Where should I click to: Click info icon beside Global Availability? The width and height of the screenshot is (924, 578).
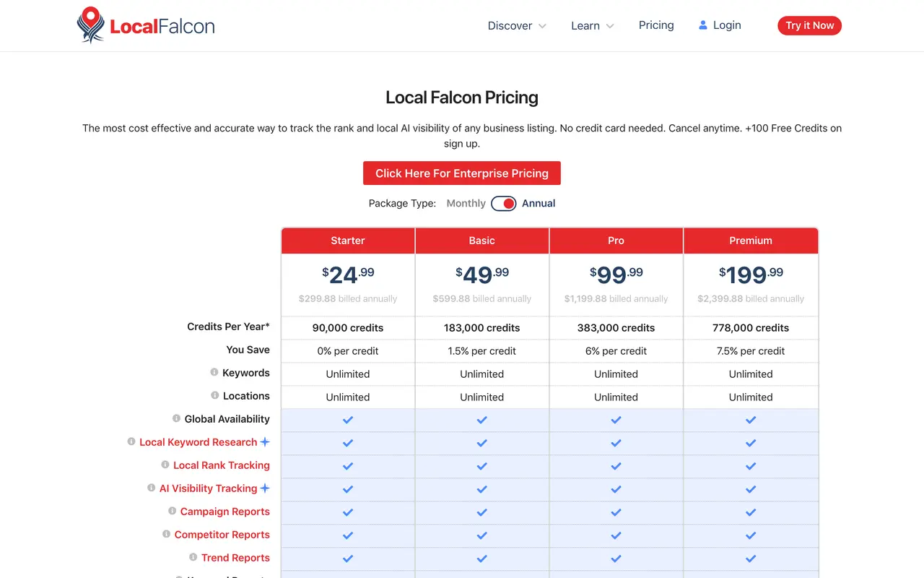[176, 418]
